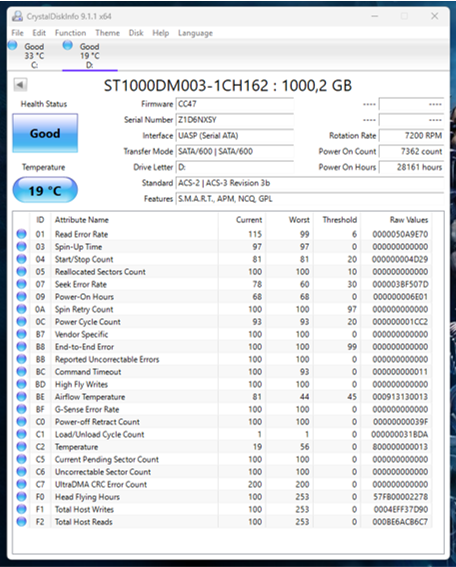Select raw value 57FB00002278

click(x=400, y=497)
